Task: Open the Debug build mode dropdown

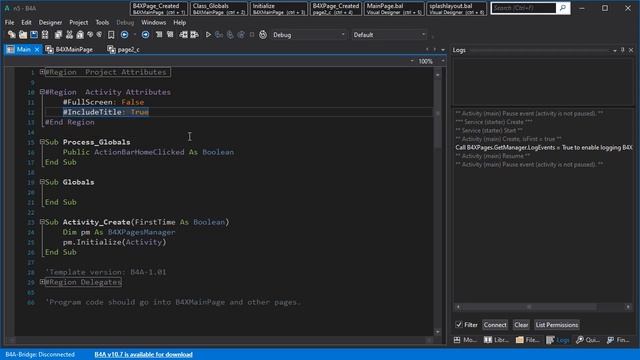Action: click(x=308, y=35)
